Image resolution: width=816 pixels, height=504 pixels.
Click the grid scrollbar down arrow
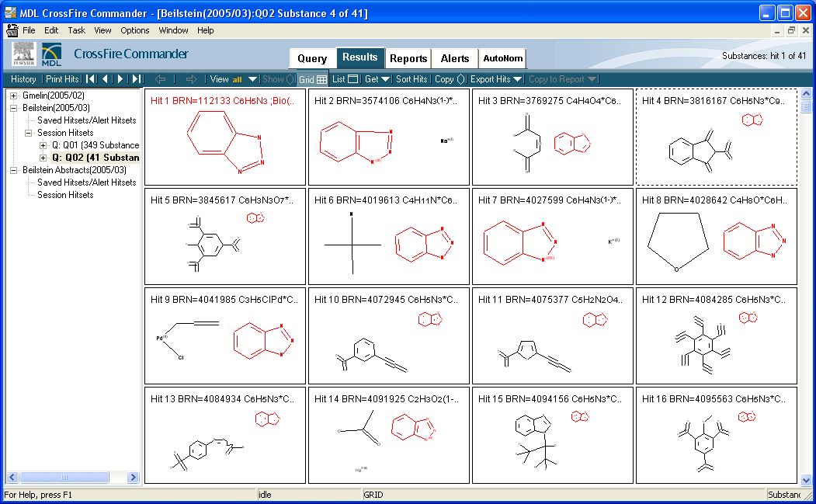point(806,480)
